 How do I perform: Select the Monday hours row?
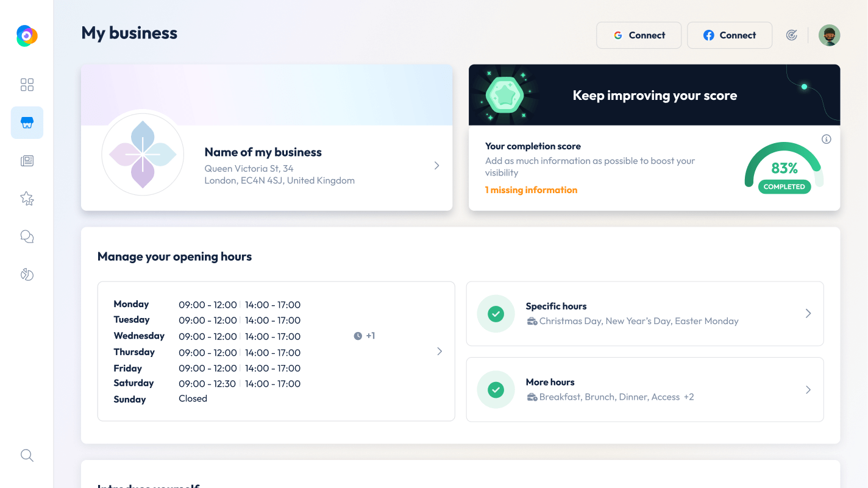click(x=207, y=305)
